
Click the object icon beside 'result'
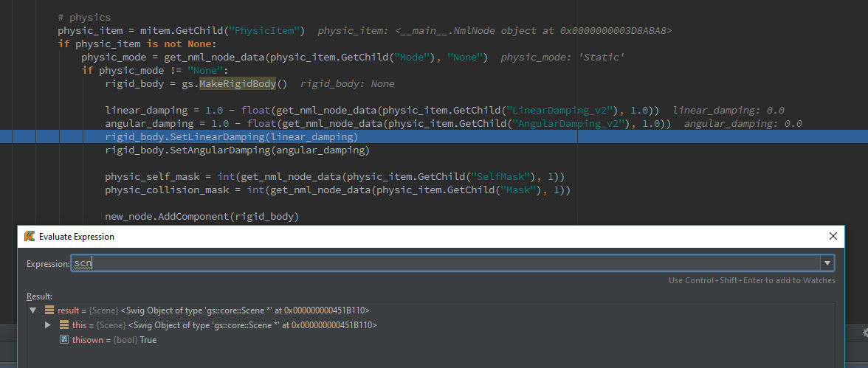click(x=49, y=310)
